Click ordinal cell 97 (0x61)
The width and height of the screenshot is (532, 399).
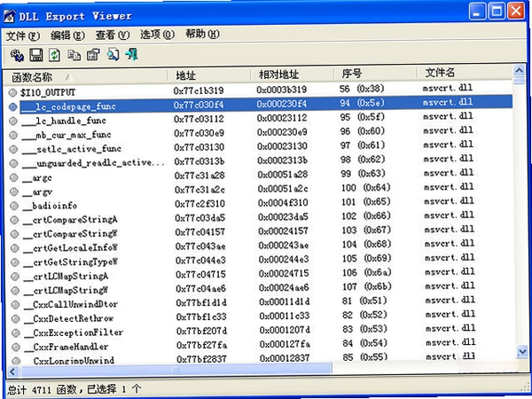tap(363, 145)
